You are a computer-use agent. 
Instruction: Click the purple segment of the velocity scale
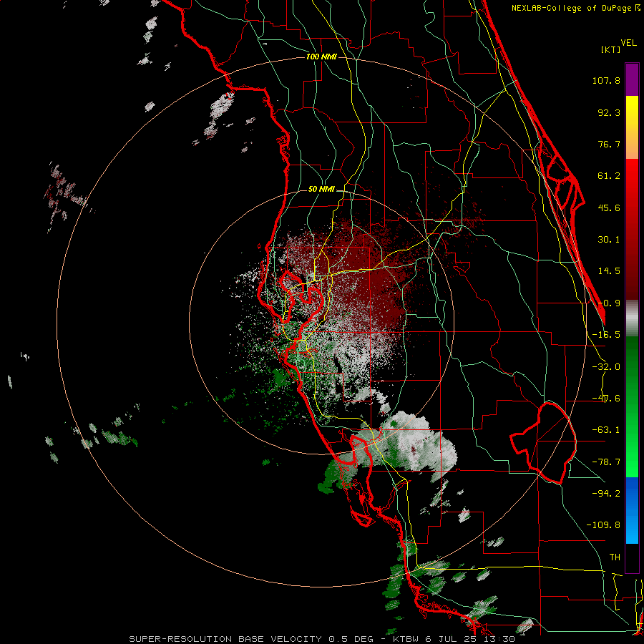point(632,79)
